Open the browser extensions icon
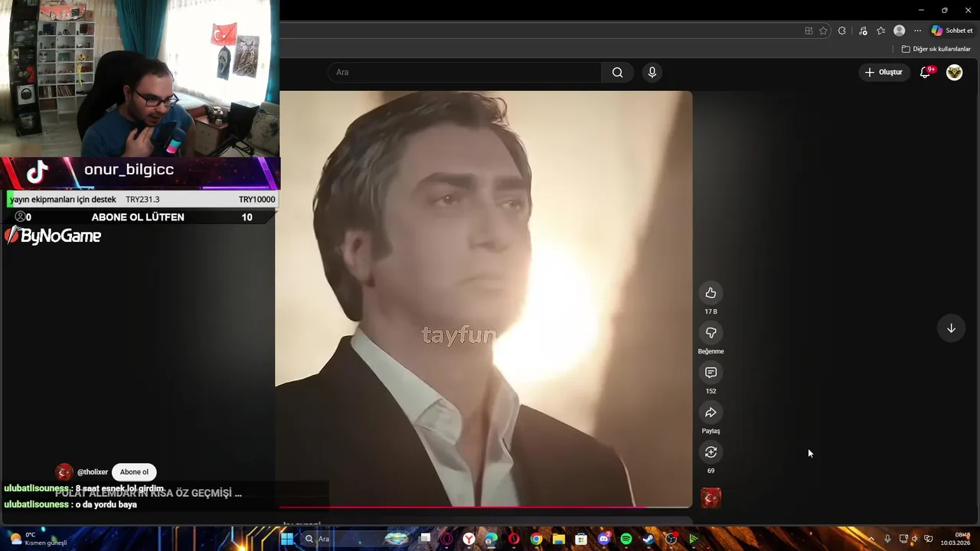Viewport: 980px width, 551px height. click(x=842, y=31)
